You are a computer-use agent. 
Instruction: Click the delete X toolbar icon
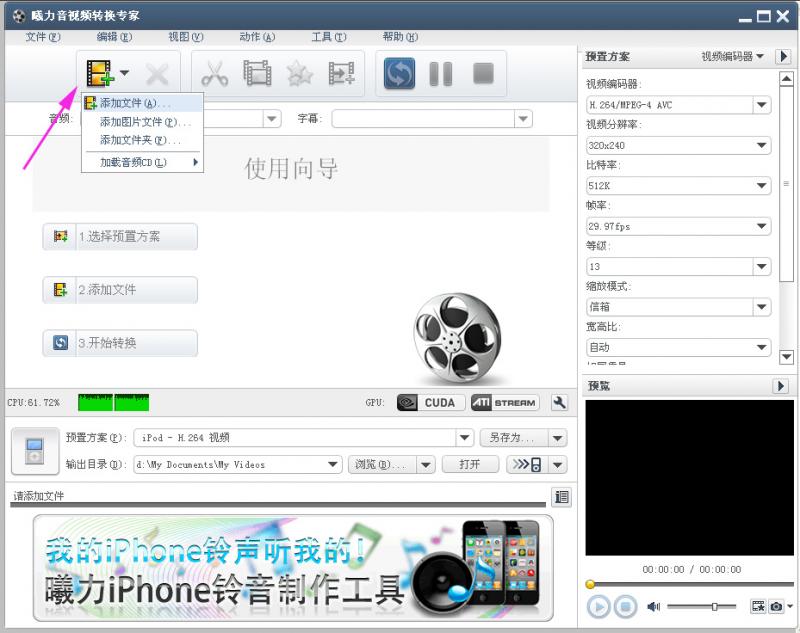[x=157, y=74]
